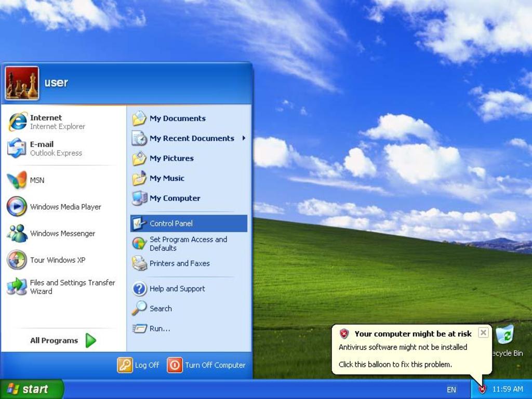
Task: Click Turn Off Computer
Action: [207, 365]
